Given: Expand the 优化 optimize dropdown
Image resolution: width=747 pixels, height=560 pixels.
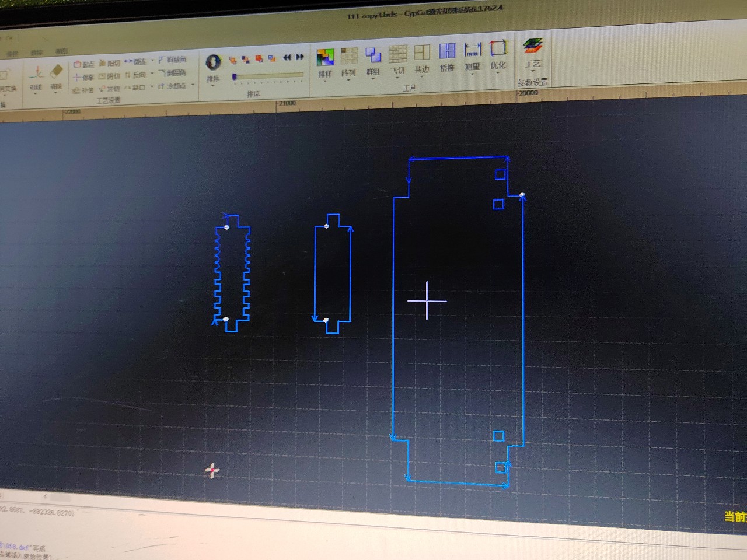Looking at the screenshot, I should [x=498, y=73].
